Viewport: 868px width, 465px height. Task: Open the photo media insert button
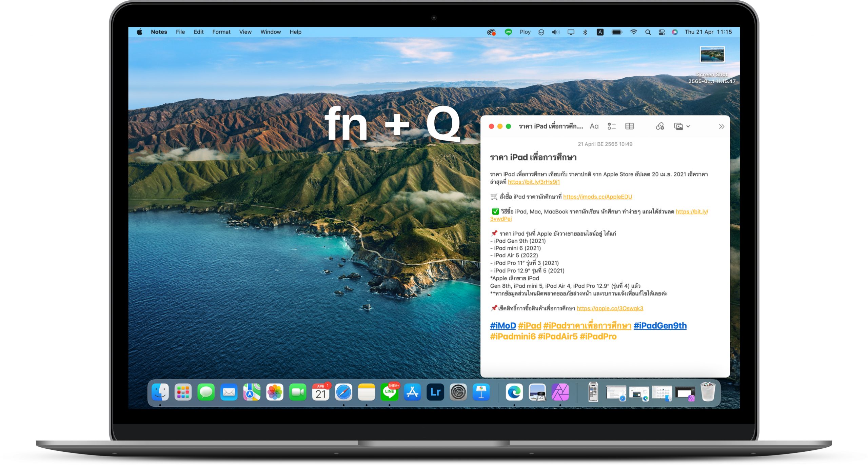click(x=678, y=126)
